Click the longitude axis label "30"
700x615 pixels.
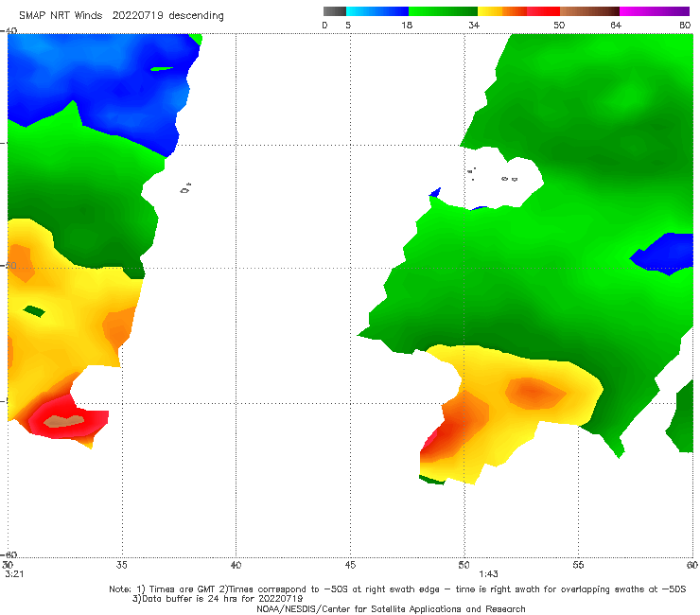[8, 565]
